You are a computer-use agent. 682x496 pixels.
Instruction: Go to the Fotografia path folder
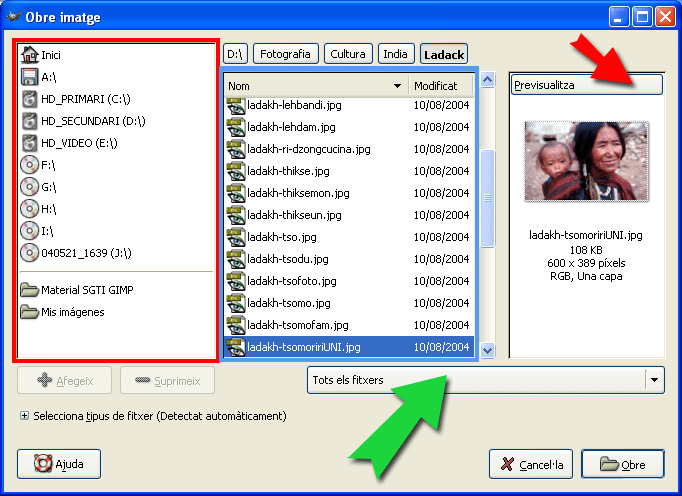[285, 54]
